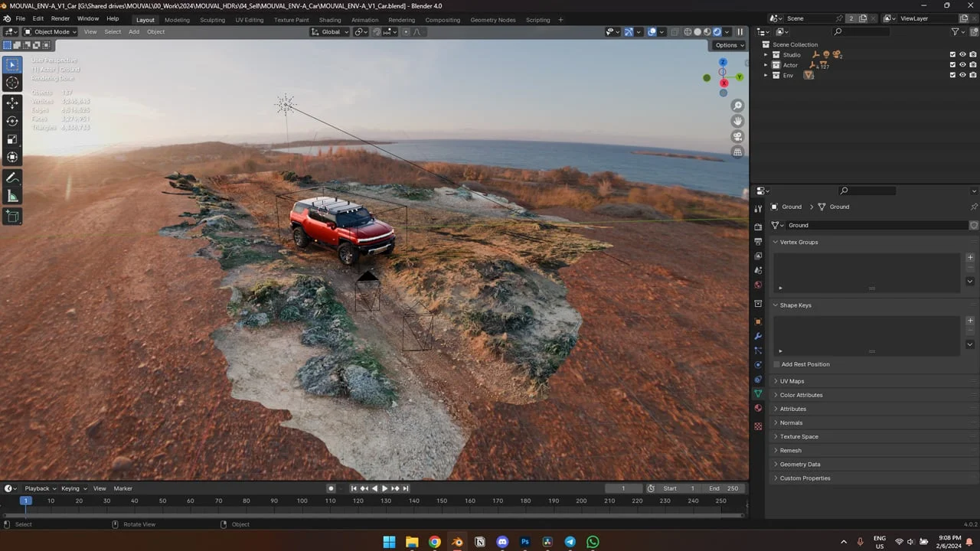
Task: Open the Render properties tab
Action: (x=758, y=227)
